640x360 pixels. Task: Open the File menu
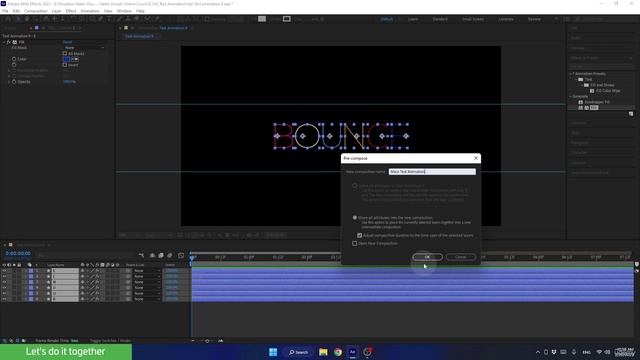pos(5,11)
